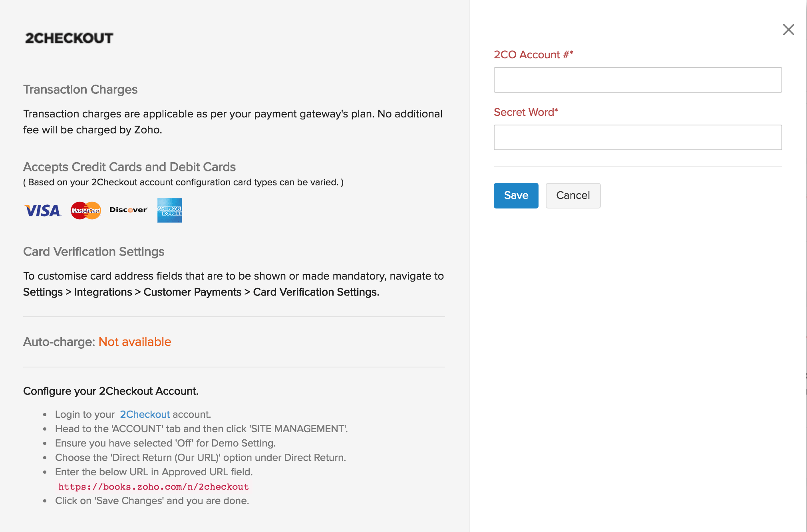The width and height of the screenshot is (807, 532).
Task: Click Save to store gateway credentials
Action: [x=516, y=195]
